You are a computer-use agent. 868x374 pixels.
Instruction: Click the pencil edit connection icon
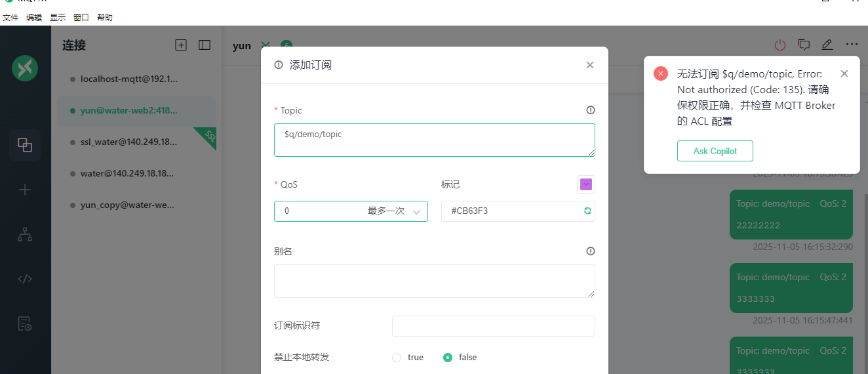[x=827, y=45]
